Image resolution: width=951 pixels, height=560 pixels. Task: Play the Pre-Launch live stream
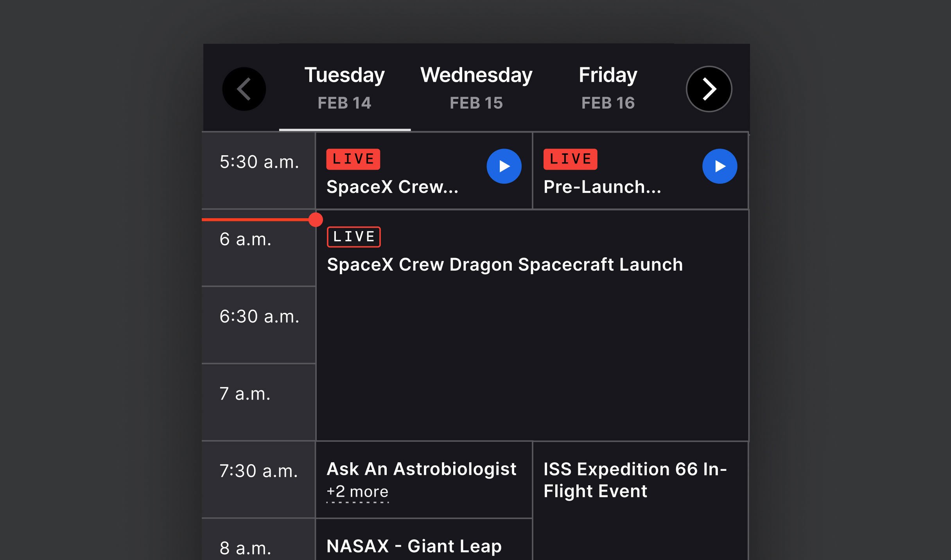(x=720, y=166)
